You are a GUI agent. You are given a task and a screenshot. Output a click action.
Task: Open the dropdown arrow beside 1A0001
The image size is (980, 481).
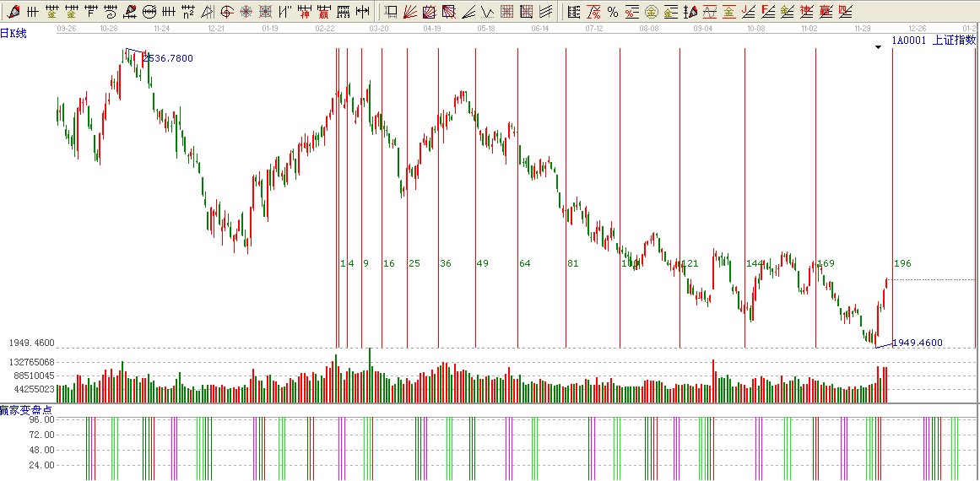click(x=879, y=47)
